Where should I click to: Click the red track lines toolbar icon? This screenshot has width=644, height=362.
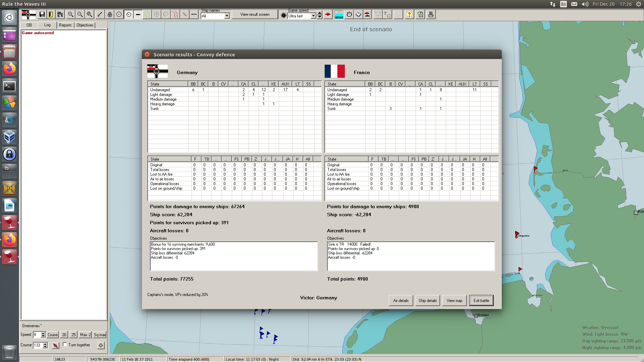click(175, 14)
